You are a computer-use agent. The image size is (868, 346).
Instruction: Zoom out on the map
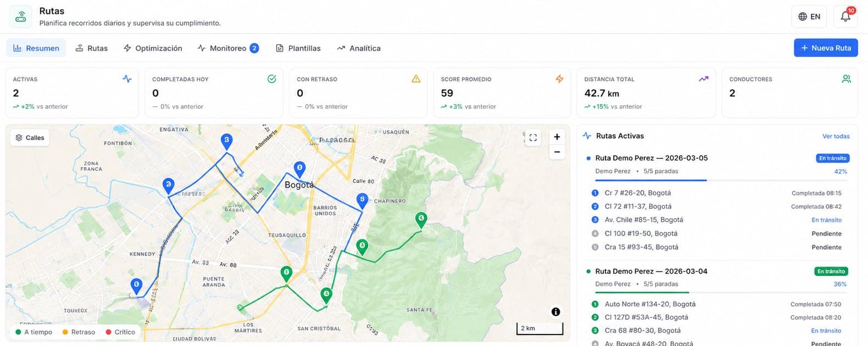557,152
